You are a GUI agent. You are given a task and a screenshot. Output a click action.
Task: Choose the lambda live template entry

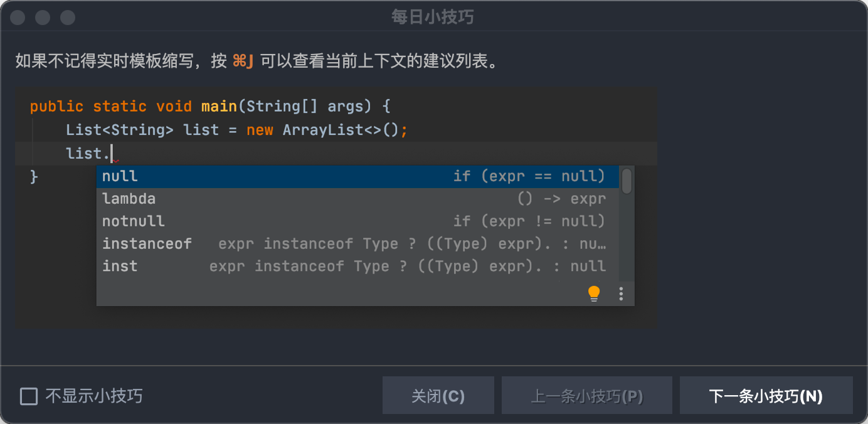pyautogui.click(x=251, y=199)
